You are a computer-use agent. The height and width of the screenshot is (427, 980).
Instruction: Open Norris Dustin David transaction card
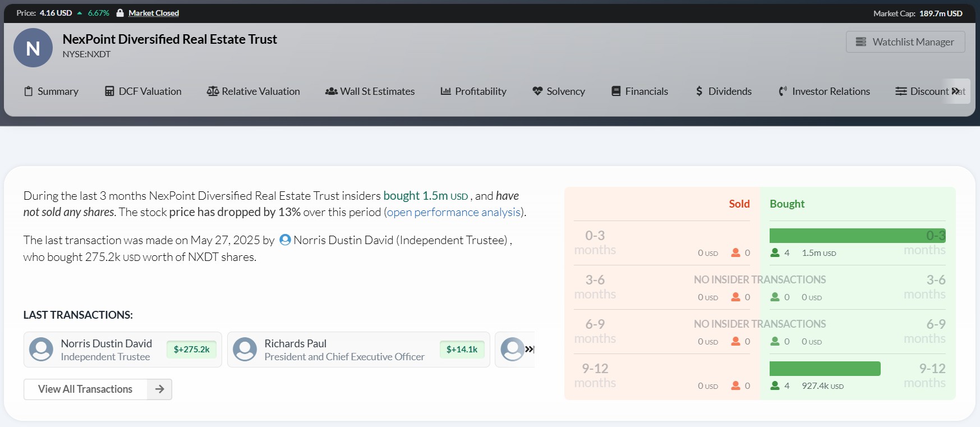tap(123, 350)
